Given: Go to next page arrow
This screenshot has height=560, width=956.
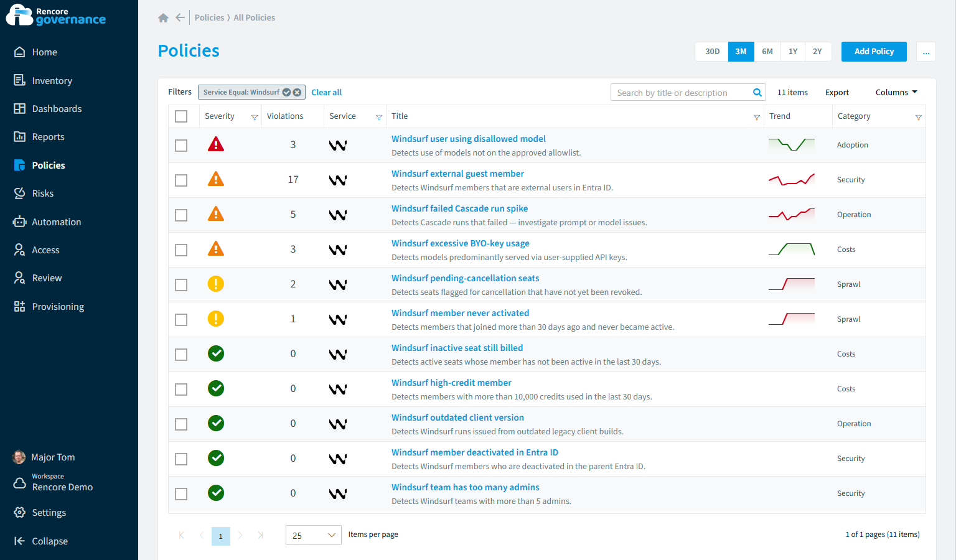Looking at the screenshot, I should 240,535.
